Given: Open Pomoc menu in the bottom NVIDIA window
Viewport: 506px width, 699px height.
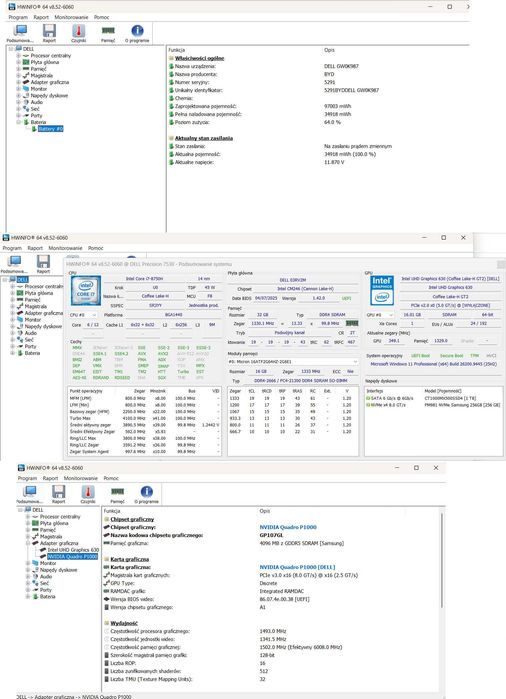Looking at the screenshot, I should pos(111,478).
